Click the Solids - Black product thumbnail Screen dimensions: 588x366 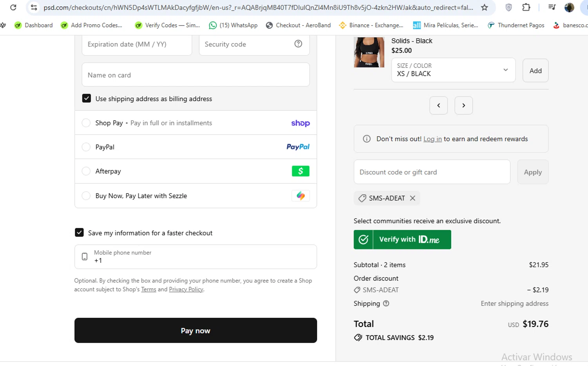369,52
